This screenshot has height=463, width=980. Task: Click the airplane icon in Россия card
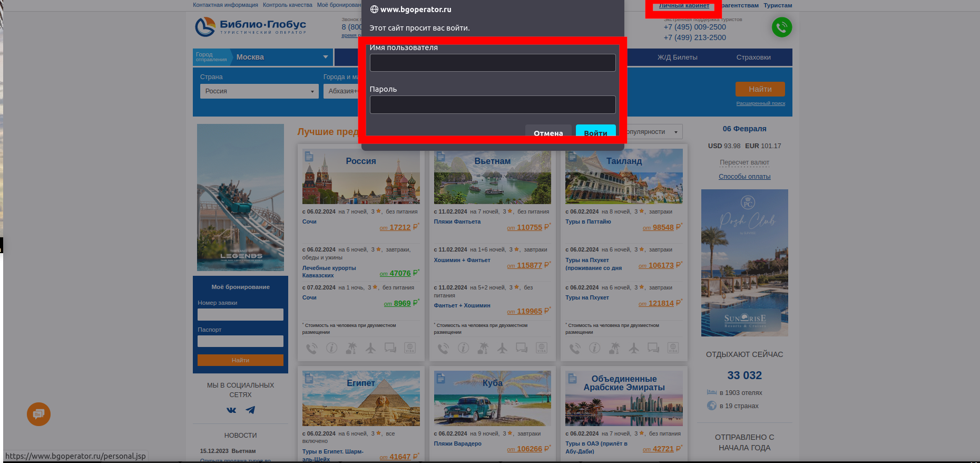(x=371, y=348)
